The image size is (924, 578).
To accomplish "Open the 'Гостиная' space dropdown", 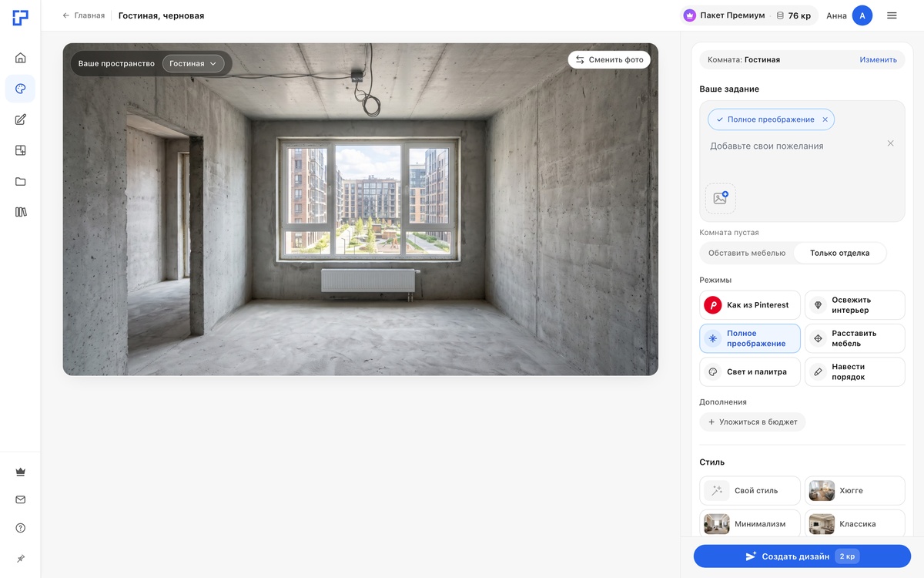I will click(193, 63).
